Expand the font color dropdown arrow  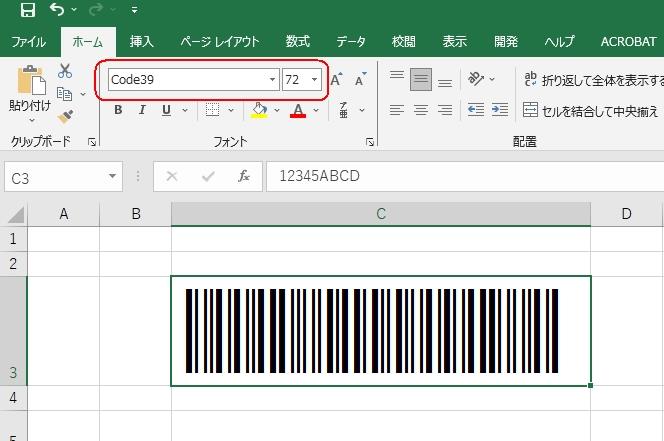(x=316, y=110)
